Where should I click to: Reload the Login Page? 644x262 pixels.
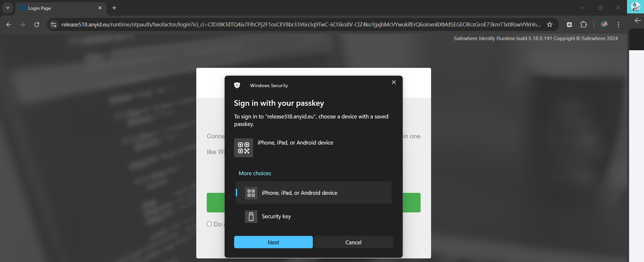pyautogui.click(x=37, y=24)
